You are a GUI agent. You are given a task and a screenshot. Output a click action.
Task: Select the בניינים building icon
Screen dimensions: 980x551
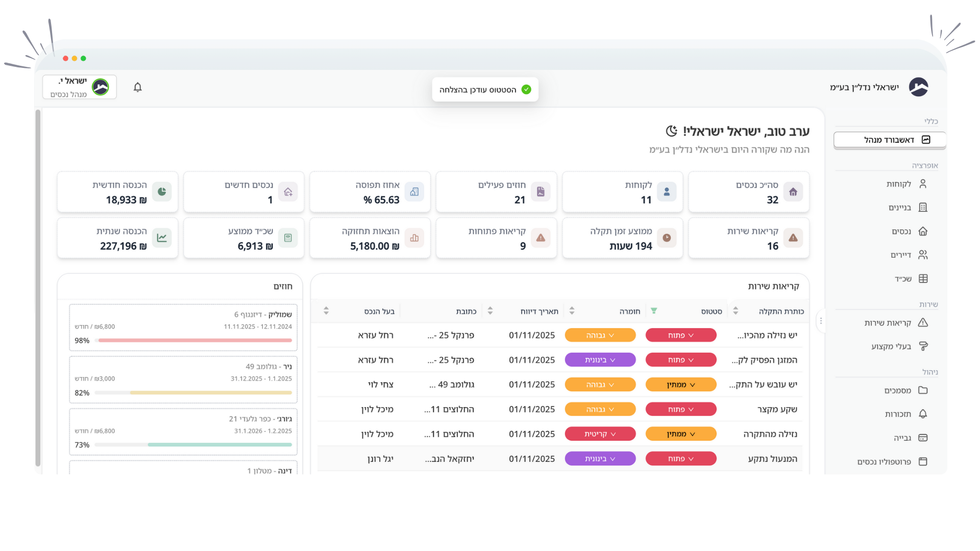click(923, 208)
